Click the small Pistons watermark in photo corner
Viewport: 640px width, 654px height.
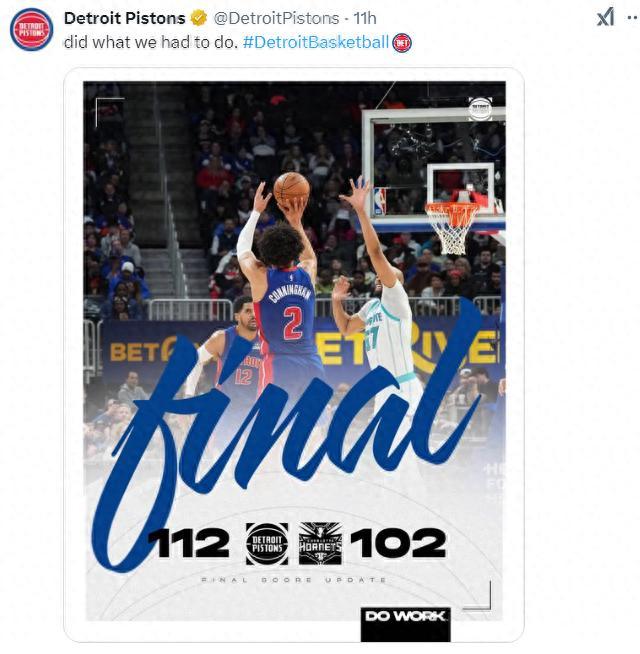coord(480,109)
